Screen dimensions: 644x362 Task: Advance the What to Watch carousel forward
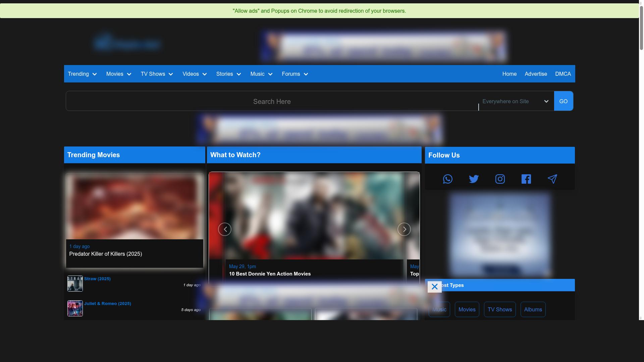point(404,229)
